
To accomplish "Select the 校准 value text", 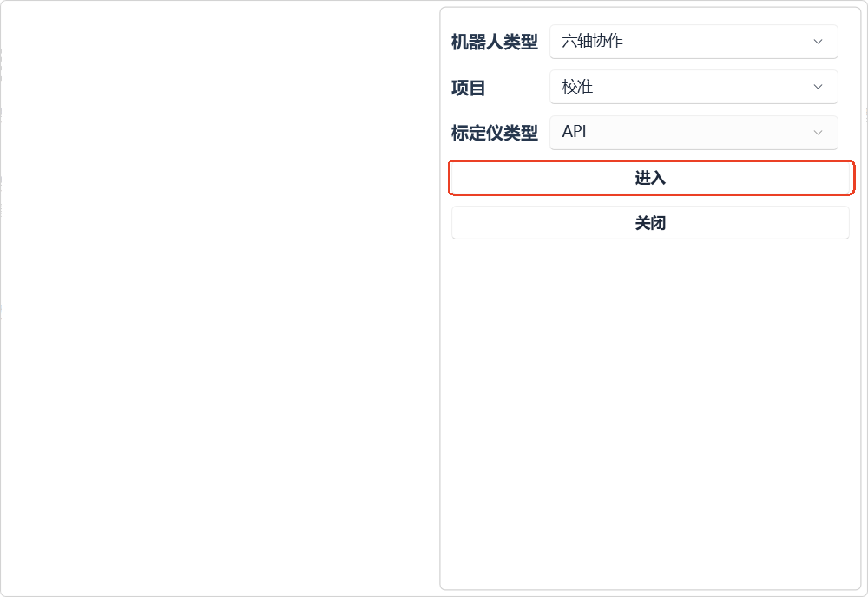I will 577,87.
